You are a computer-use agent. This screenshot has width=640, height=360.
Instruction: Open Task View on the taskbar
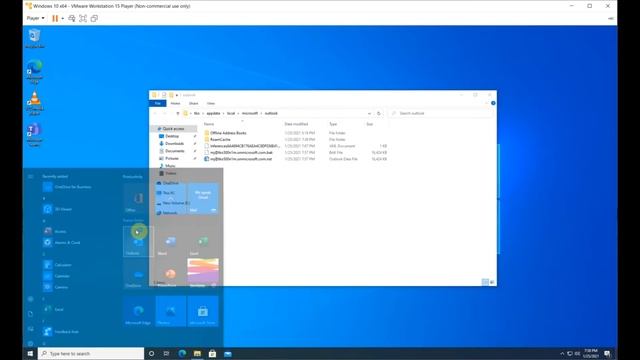(x=167, y=353)
